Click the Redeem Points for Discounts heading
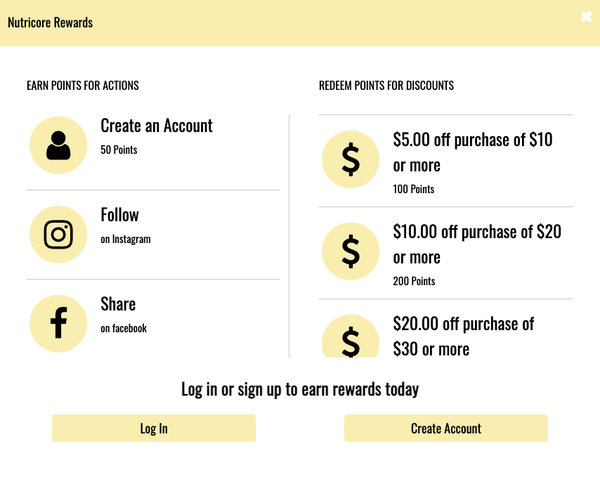This screenshot has width=600, height=484. point(386,86)
